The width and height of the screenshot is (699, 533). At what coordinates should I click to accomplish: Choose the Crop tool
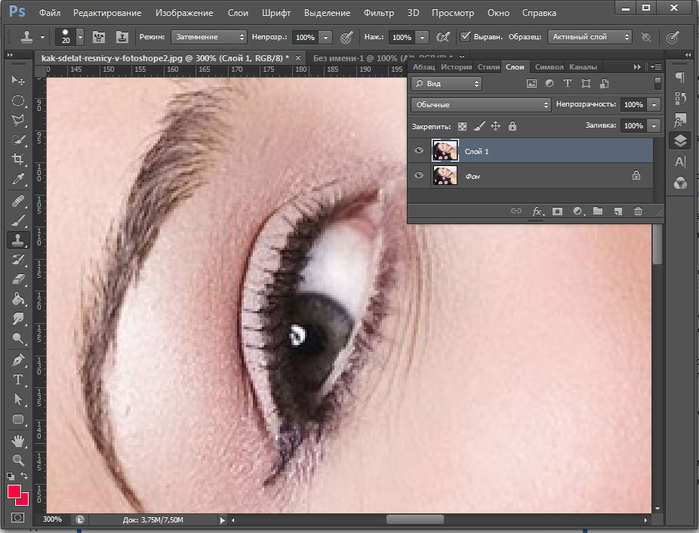(x=18, y=160)
